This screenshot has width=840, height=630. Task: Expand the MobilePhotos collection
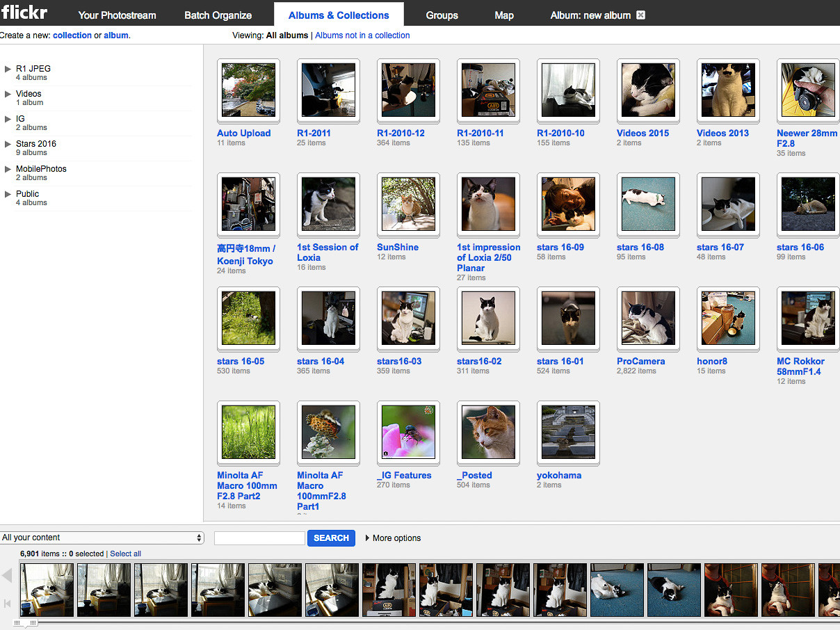(x=8, y=168)
